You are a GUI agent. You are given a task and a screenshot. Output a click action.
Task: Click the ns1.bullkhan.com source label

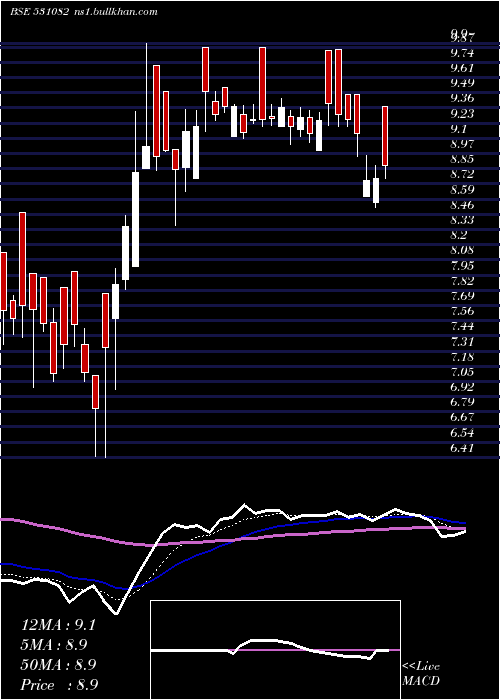(114, 12)
